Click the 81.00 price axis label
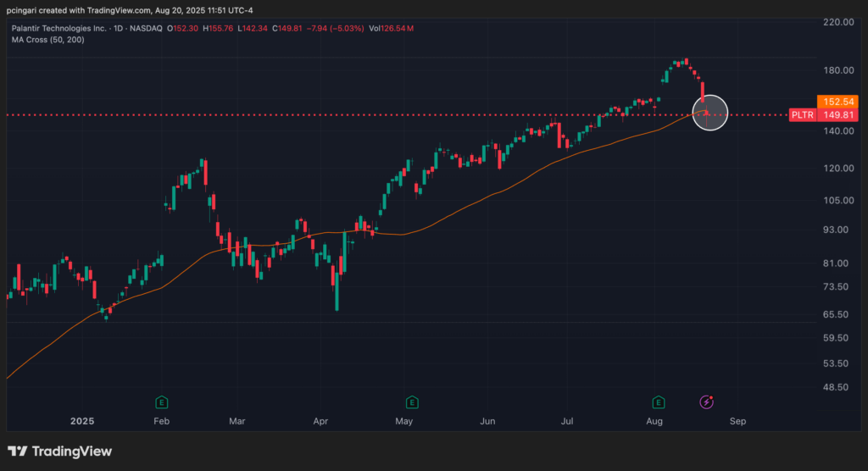Image resolution: width=868 pixels, height=471 pixels. click(836, 263)
